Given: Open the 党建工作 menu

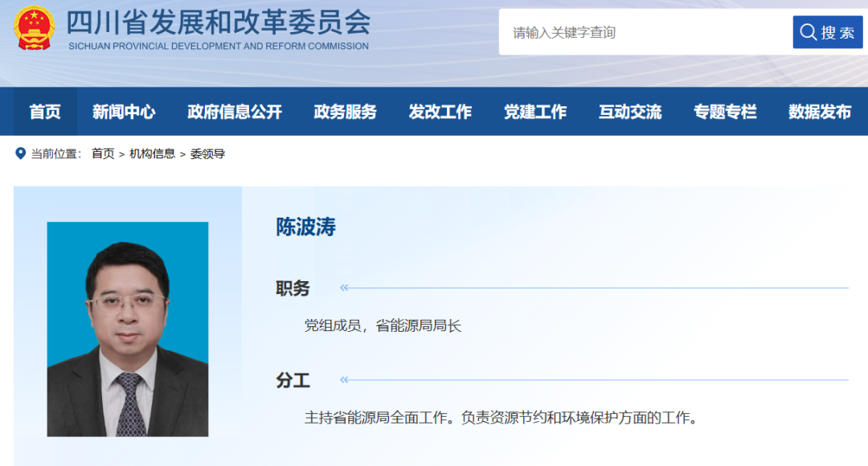Looking at the screenshot, I should pos(535,112).
